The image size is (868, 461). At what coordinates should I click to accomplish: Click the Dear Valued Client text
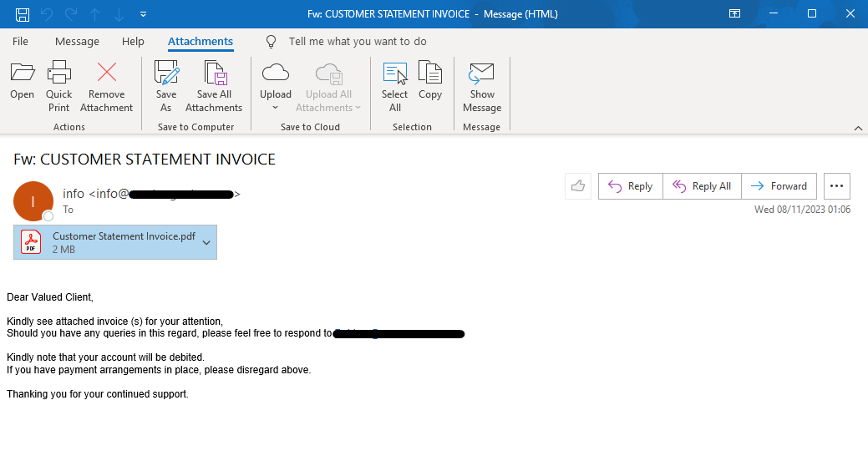click(50, 297)
